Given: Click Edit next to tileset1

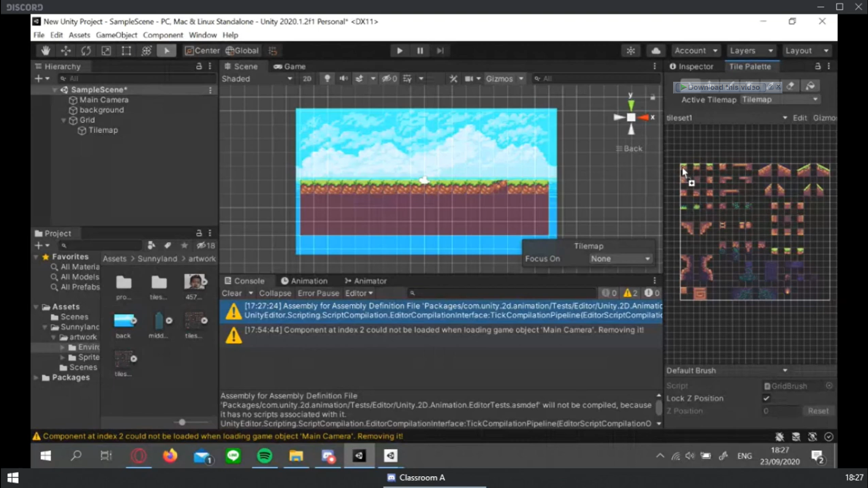Looking at the screenshot, I should 800,117.
